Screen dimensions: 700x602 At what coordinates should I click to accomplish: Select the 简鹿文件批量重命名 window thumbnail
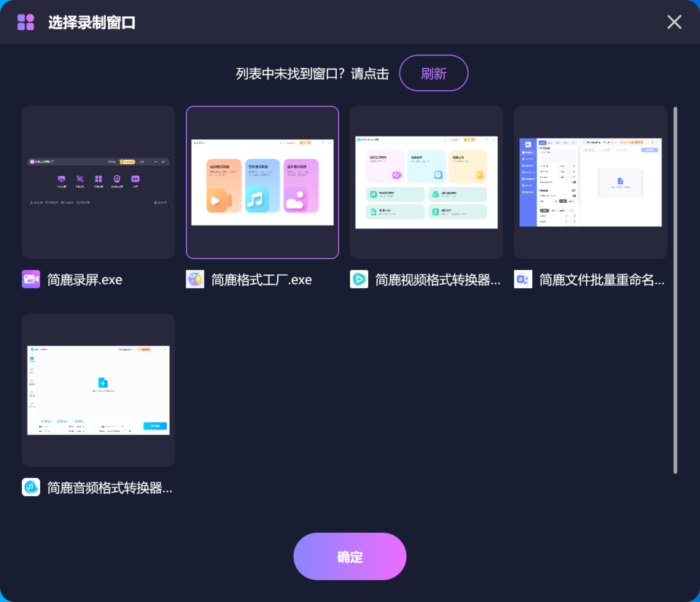point(590,182)
